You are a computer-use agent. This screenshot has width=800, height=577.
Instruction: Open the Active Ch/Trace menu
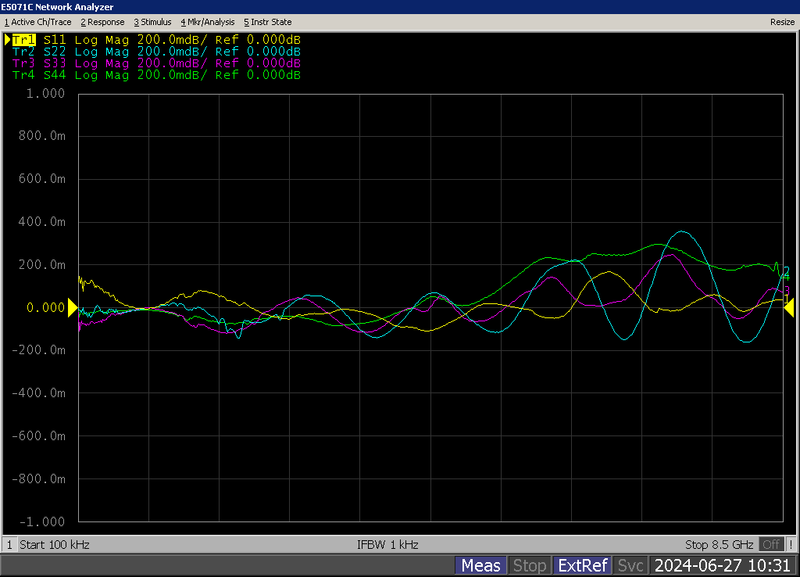[x=38, y=21]
